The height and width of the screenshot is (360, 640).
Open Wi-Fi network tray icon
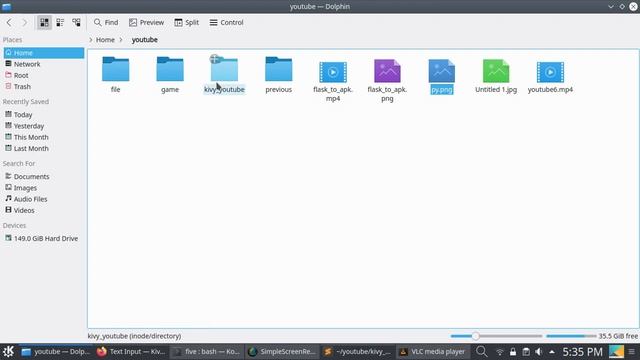500,352
